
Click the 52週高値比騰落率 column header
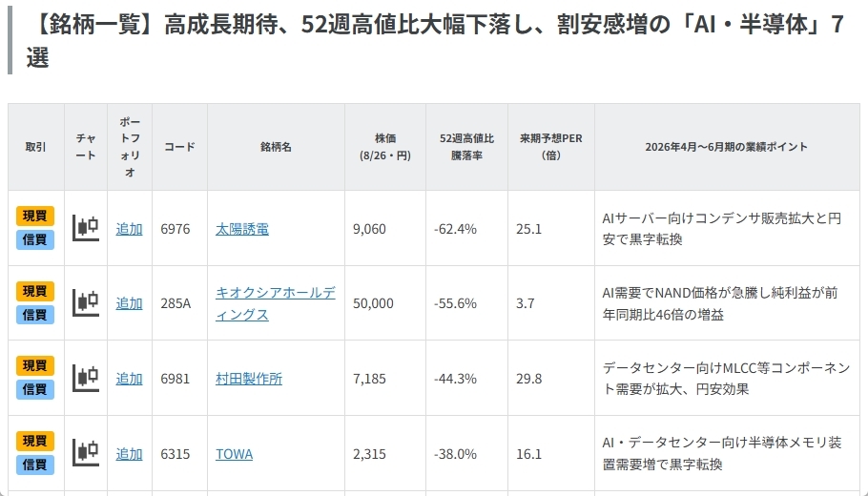click(x=466, y=147)
